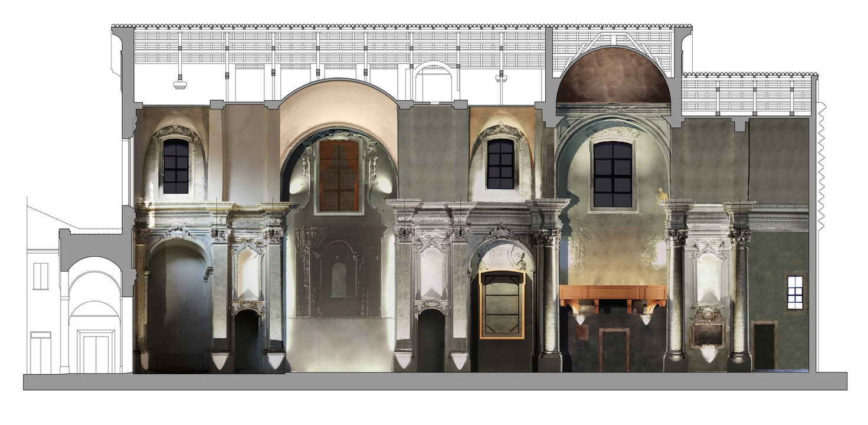The image size is (868, 425).
Task: Select the red-orange framed window in central arch
Action: (339, 175)
